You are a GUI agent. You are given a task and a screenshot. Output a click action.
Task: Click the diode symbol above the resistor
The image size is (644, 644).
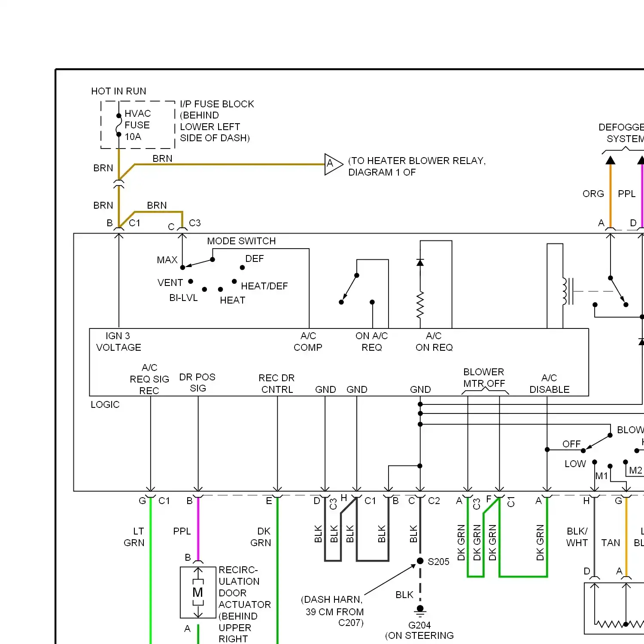420,262
